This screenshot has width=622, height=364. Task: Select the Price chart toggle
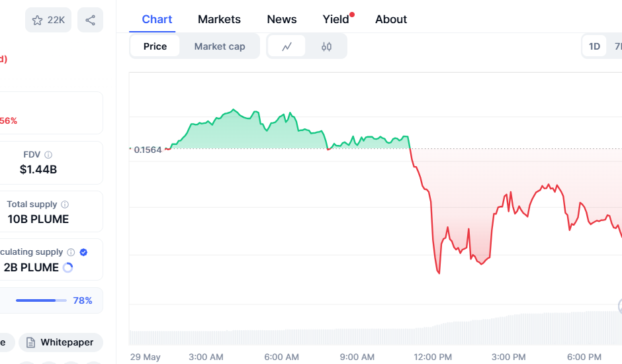pyautogui.click(x=155, y=46)
